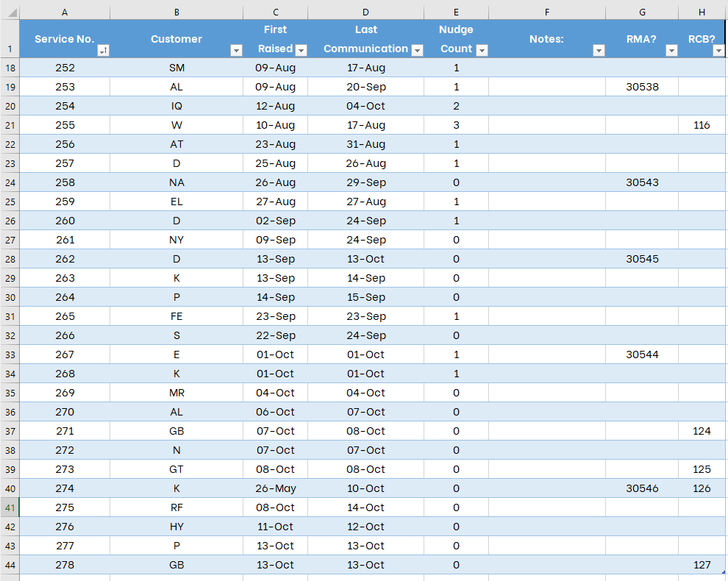728x581 pixels.
Task: Click RCB value 127
Action: tap(702, 565)
